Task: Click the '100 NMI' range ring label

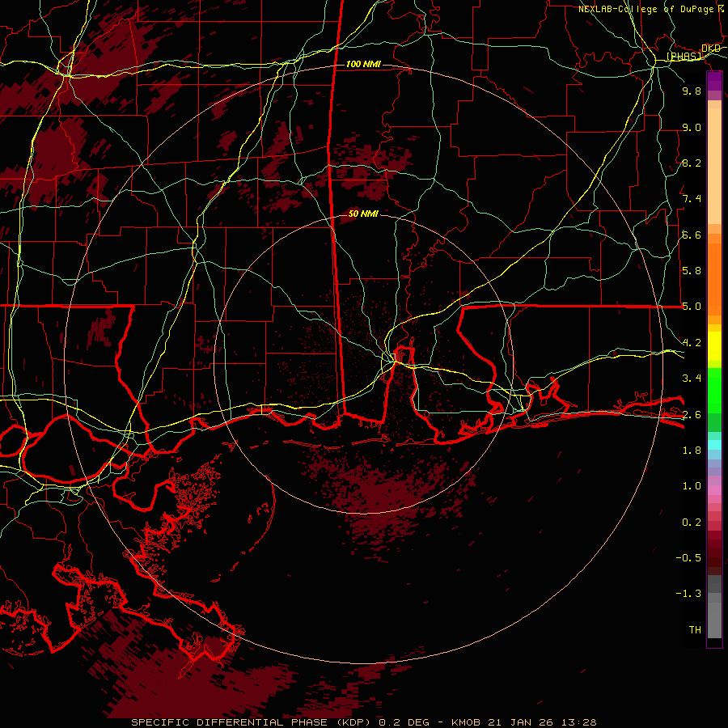Action: pyautogui.click(x=363, y=64)
